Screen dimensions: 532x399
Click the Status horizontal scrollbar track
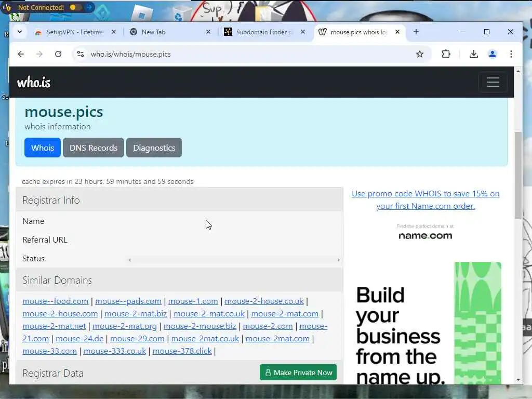[234, 260]
